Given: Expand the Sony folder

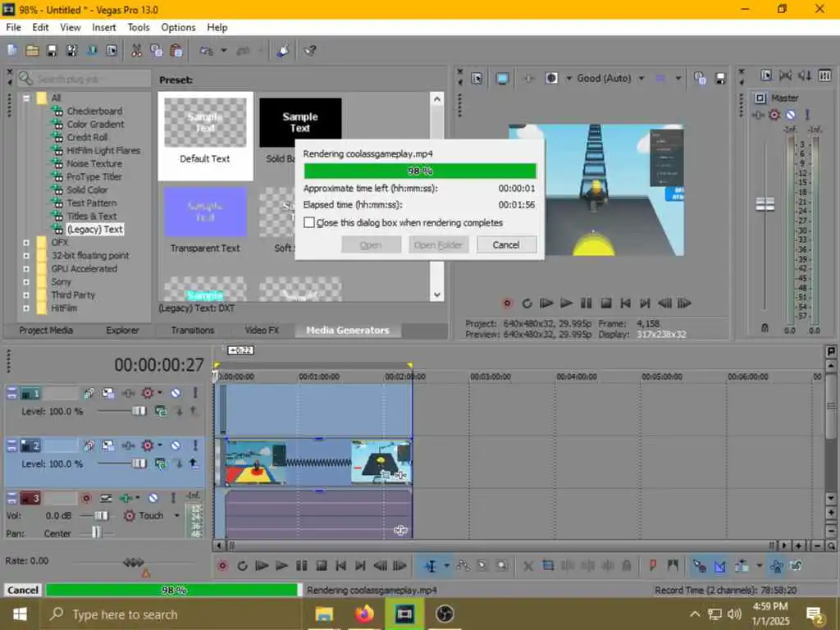Looking at the screenshot, I should pos(25,282).
